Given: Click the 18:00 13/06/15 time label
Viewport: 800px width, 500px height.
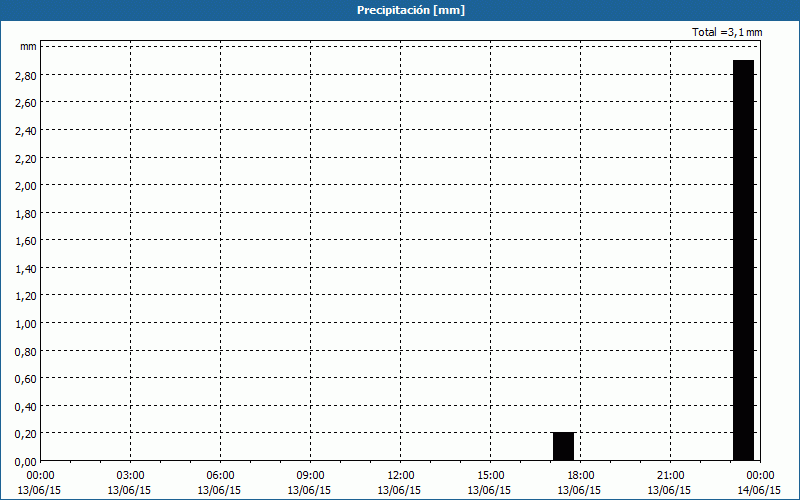Looking at the screenshot, I should (580, 483).
